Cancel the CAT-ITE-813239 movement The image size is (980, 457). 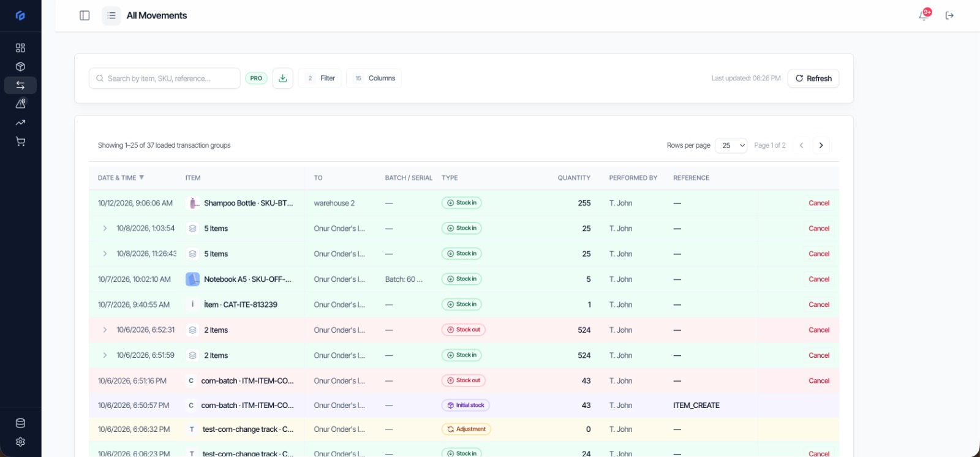point(818,304)
